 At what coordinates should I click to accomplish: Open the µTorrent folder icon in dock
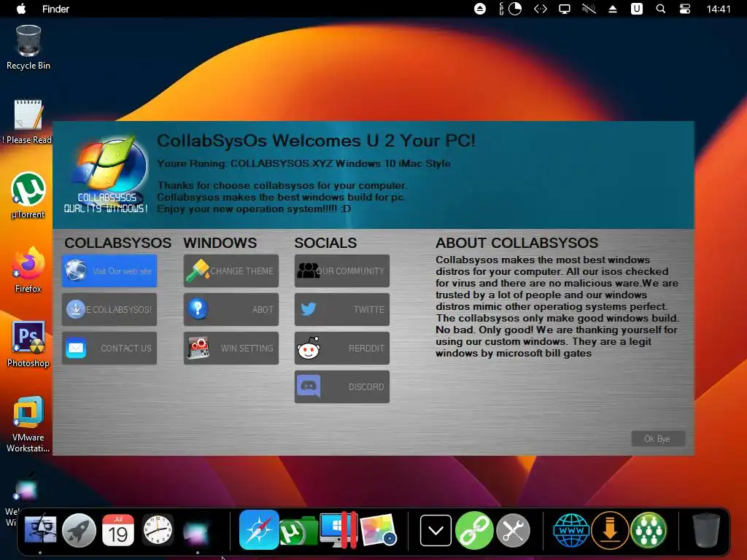coord(298,532)
